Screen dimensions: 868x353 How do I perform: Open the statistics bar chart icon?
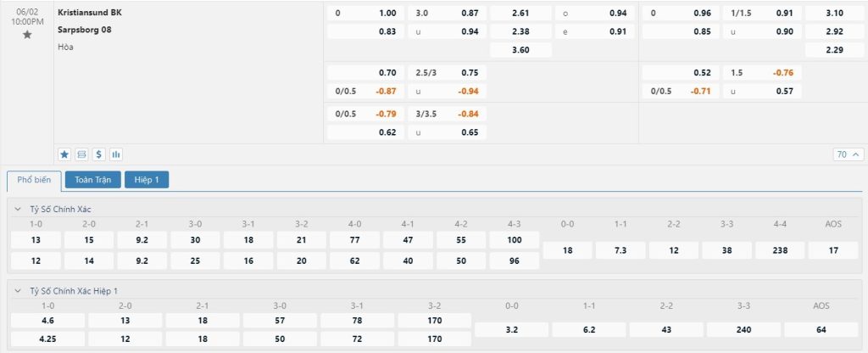point(115,154)
